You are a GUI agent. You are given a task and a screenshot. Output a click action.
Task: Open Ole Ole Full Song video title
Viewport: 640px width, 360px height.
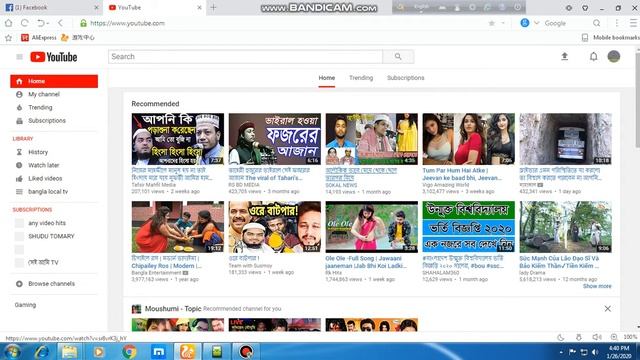point(365,262)
